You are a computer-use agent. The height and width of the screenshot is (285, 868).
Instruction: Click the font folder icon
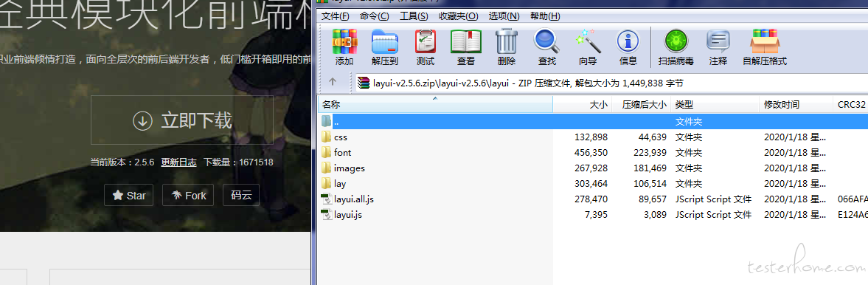(x=326, y=152)
